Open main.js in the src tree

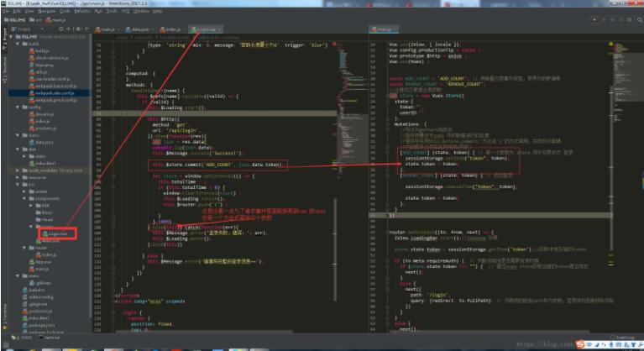tap(39, 269)
